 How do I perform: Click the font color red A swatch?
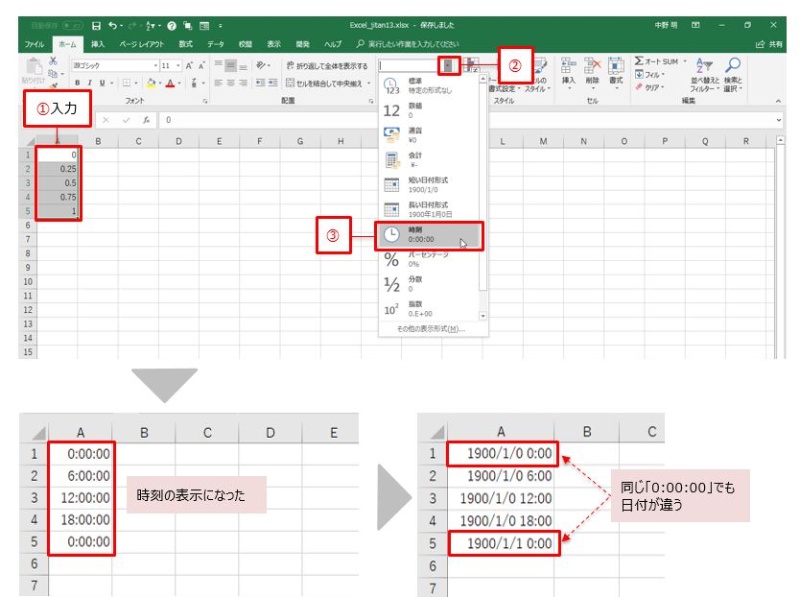click(x=171, y=83)
